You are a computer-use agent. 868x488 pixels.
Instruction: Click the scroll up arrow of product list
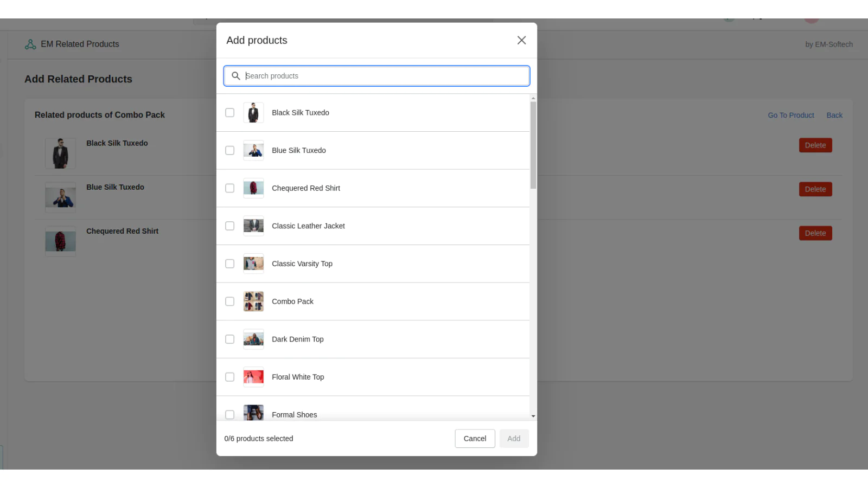tap(533, 98)
